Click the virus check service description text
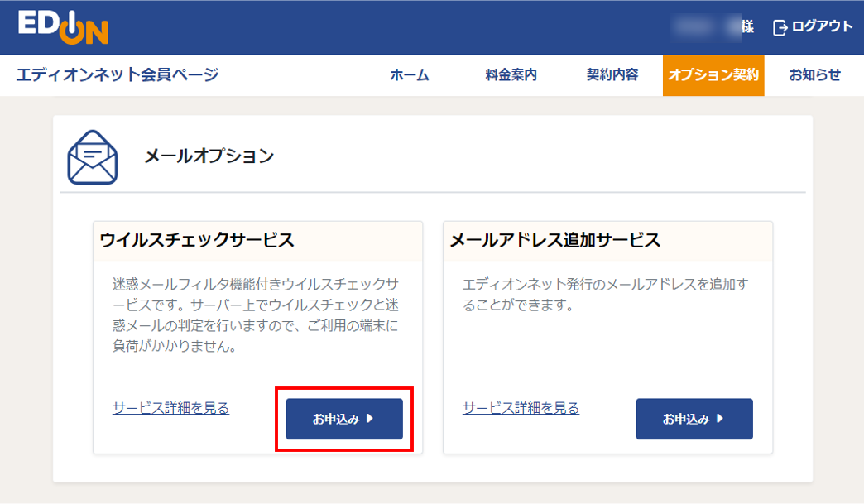Image resolution: width=864 pixels, height=504 pixels. coord(257,315)
